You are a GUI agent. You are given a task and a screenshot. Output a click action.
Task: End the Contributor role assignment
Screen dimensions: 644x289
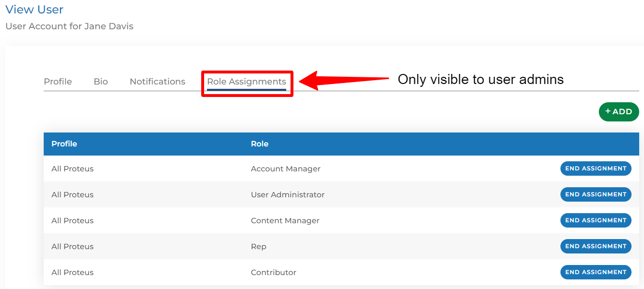pos(595,272)
